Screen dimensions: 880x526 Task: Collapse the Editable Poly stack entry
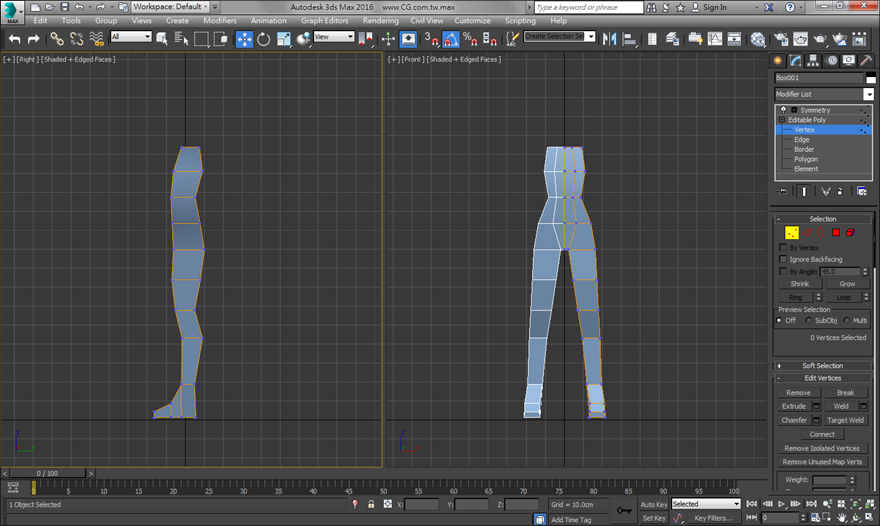point(783,120)
